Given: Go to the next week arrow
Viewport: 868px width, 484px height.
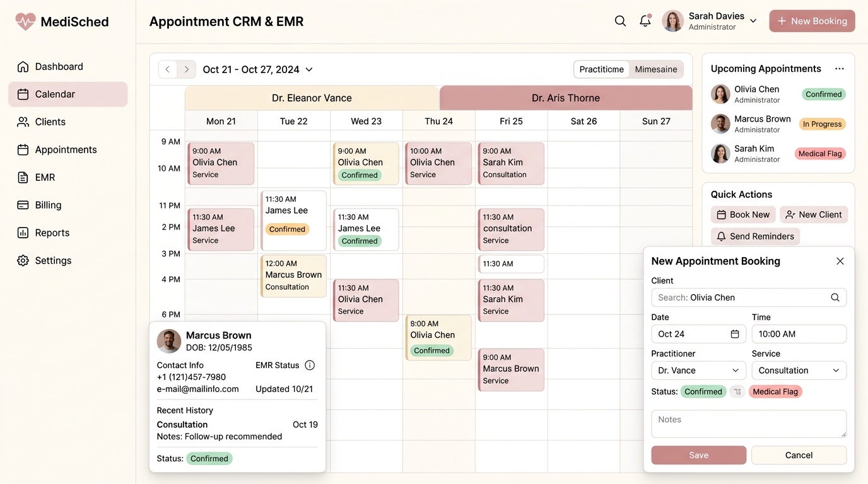Looking at the screenshot, I should tap(187, 69).
